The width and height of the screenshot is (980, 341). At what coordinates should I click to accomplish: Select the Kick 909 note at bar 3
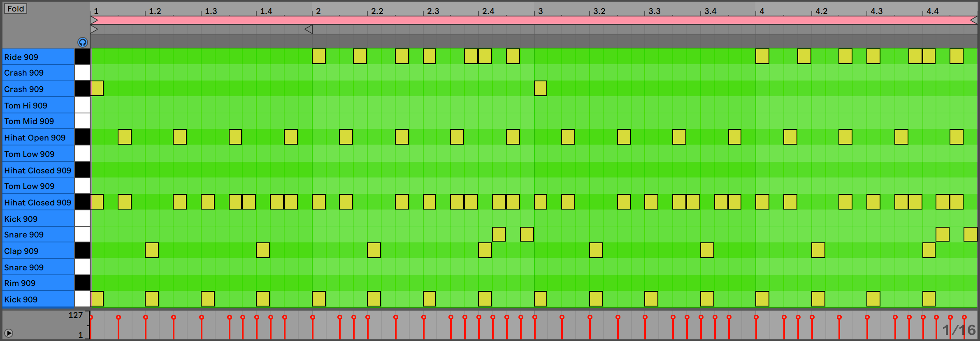point(541,299)
